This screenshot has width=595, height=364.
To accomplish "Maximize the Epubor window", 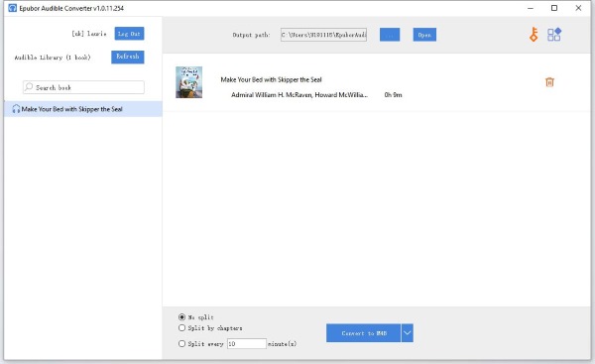I will pos(554,8).
